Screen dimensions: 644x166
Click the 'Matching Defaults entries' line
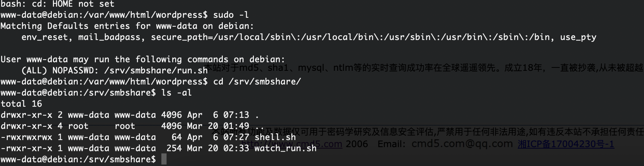[x=127, y=26]
